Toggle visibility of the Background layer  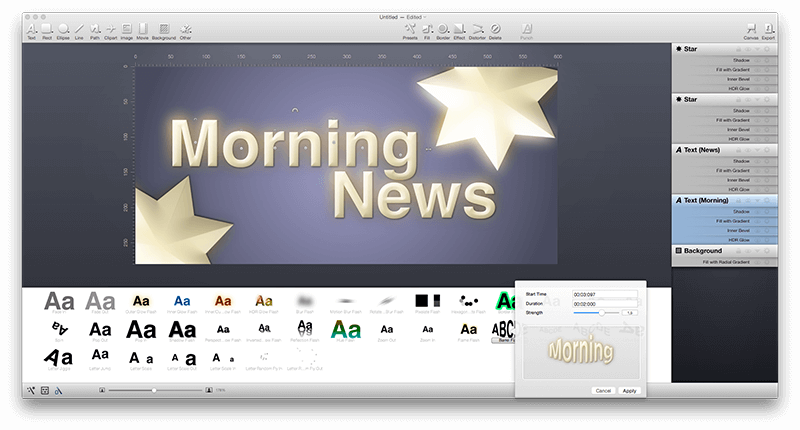coord(748,251)
